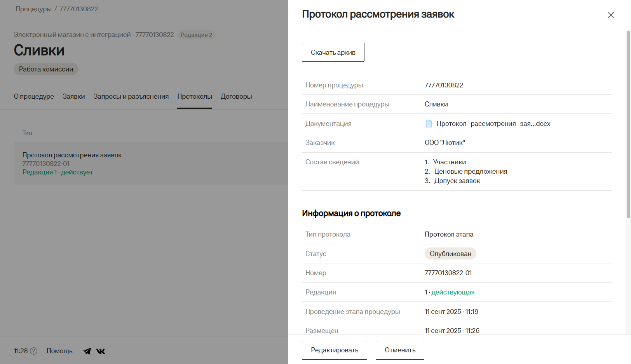Image resolution: width=631 pixels, height=364 pixels.
Task: Open the VK social network icon
Action: click(101, 351)
